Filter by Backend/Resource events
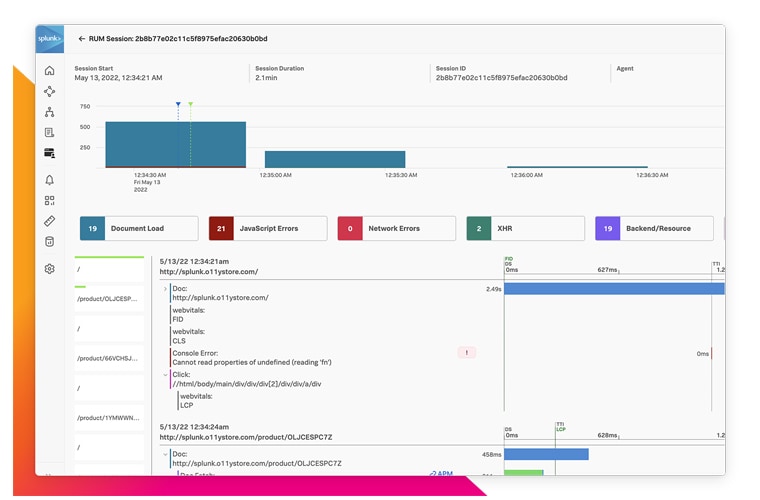This screenshot has width=760, height=500. pos(654,228)
